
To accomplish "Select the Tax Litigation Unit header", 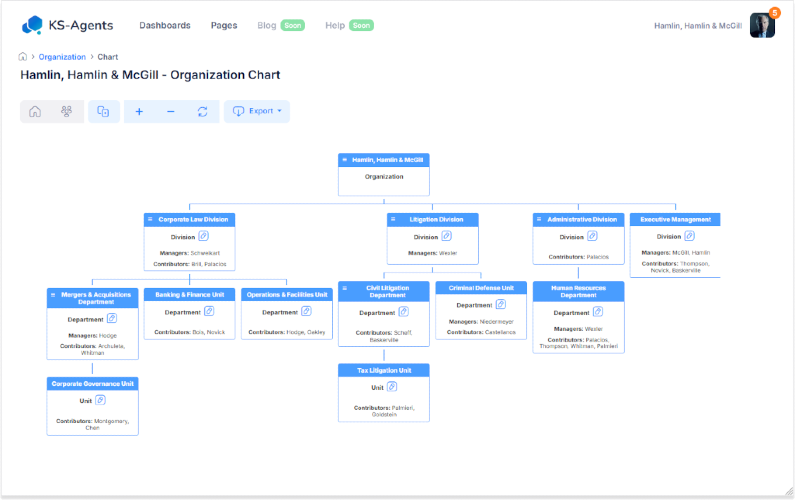I will point(384,370).
